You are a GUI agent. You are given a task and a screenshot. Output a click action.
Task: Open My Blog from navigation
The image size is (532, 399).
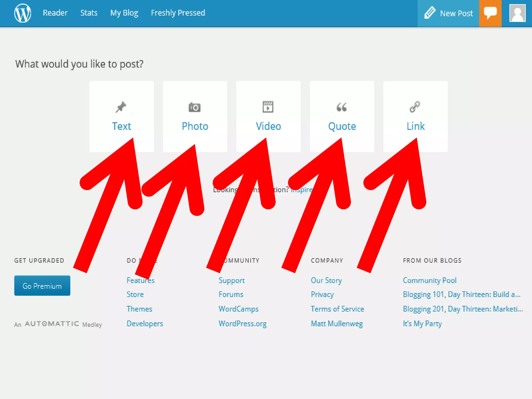click(124, 13)
